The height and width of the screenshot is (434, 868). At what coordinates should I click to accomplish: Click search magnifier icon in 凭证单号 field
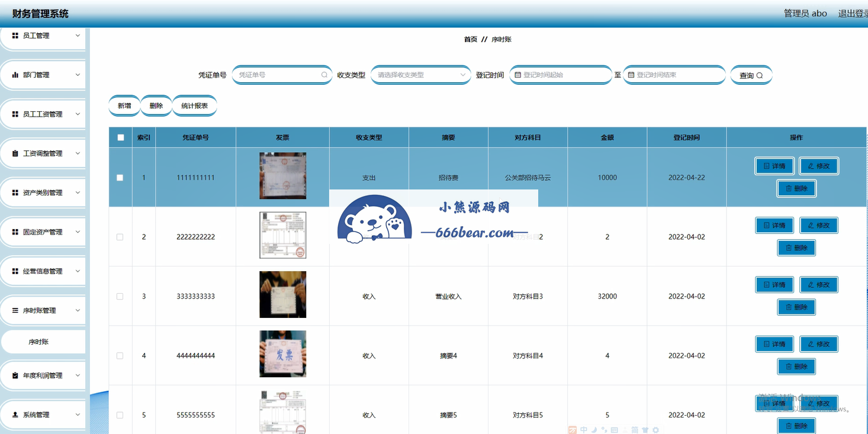coord(324,75)
